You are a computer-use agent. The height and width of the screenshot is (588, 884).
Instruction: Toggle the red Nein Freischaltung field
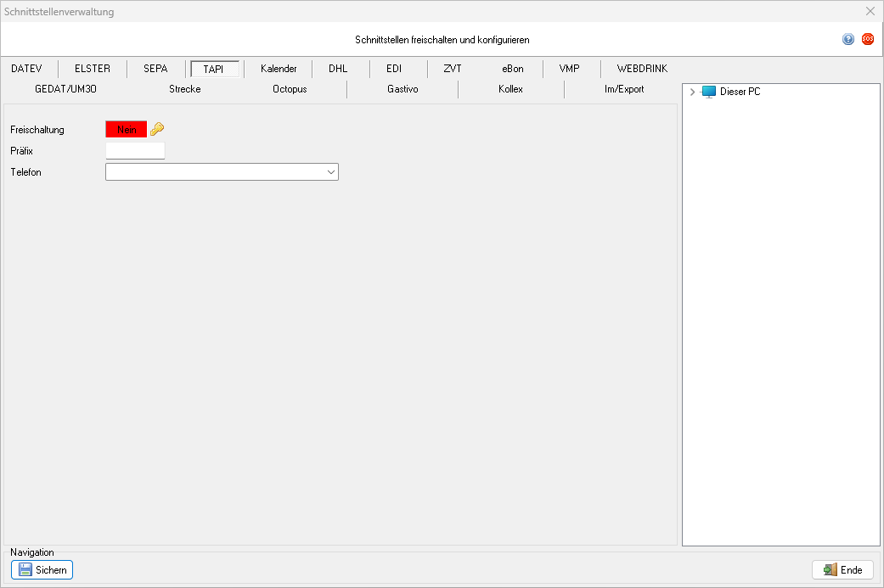[x=126, y=129]
